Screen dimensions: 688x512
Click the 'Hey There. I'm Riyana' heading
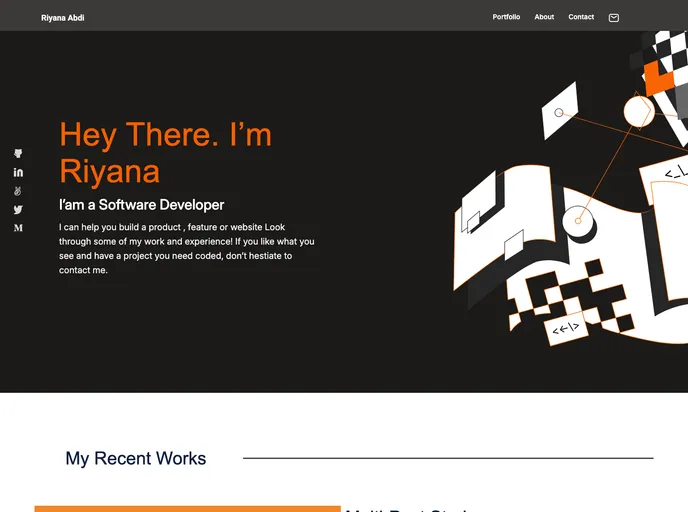165,152
